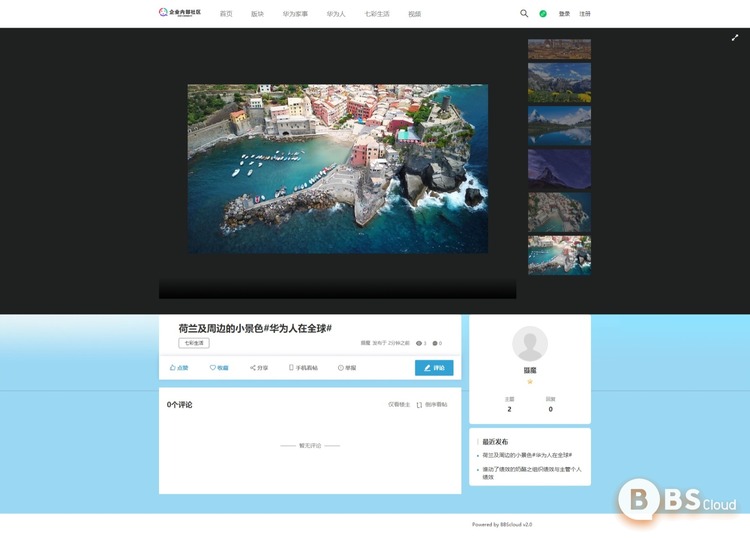Click the 倒序看帖 reverse-order icon
The height and width of the screenshot is (538, 750).
point(419,405)
